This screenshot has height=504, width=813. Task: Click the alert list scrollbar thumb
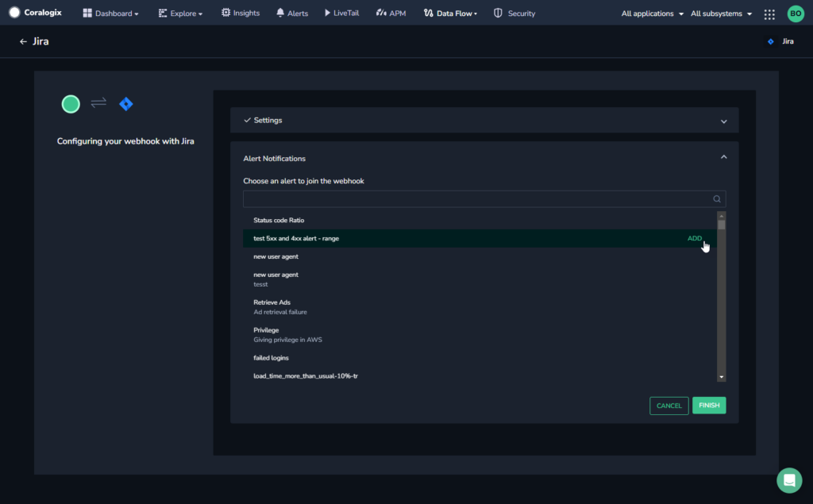(721, 225)
